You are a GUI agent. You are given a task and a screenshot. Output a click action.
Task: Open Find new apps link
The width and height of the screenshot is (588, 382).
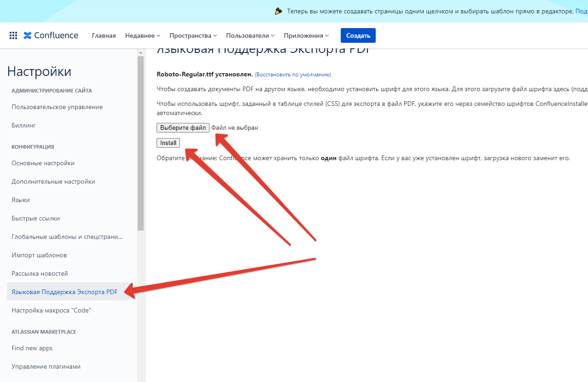click(x=32, y=348)
